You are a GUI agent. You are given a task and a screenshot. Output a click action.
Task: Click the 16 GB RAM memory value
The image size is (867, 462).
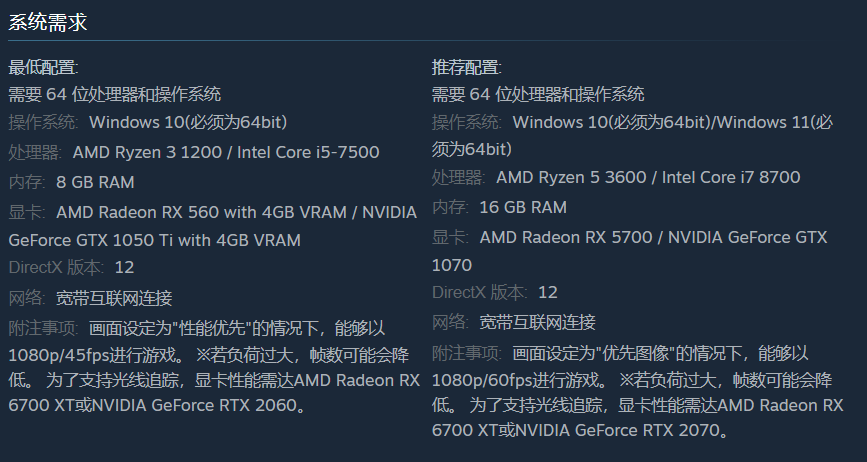tap(523, 207)
